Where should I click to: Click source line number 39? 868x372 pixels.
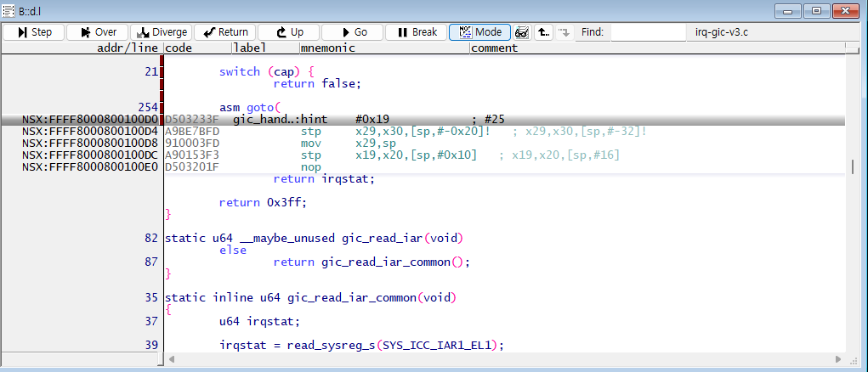[x=151, y=345]
